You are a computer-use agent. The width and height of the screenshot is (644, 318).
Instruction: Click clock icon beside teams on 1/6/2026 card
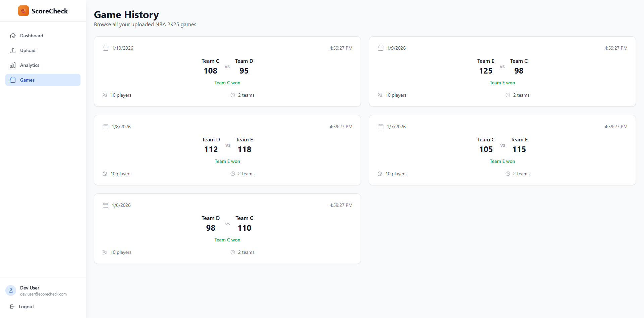coord(233,252)
